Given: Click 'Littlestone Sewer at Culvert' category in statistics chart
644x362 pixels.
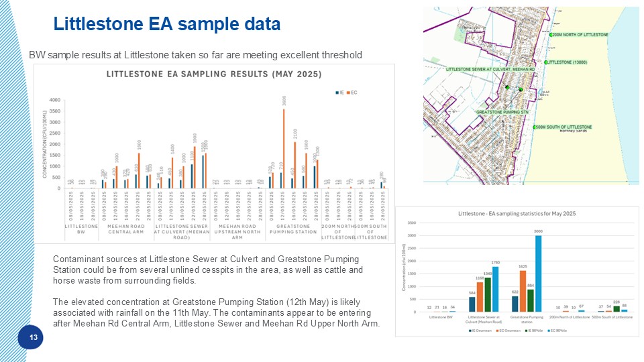Looking at the screenshot, I should 484,319.
